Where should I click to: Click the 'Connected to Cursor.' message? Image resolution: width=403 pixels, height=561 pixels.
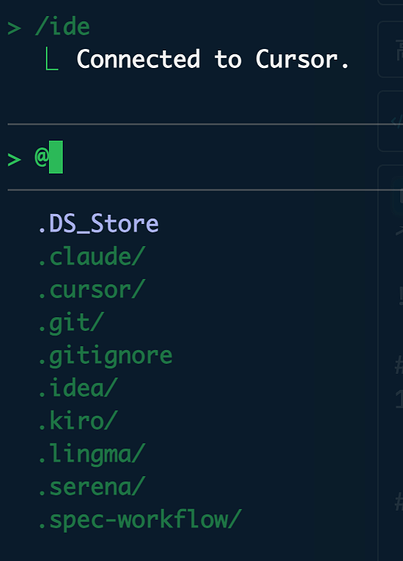pos(213,59)
